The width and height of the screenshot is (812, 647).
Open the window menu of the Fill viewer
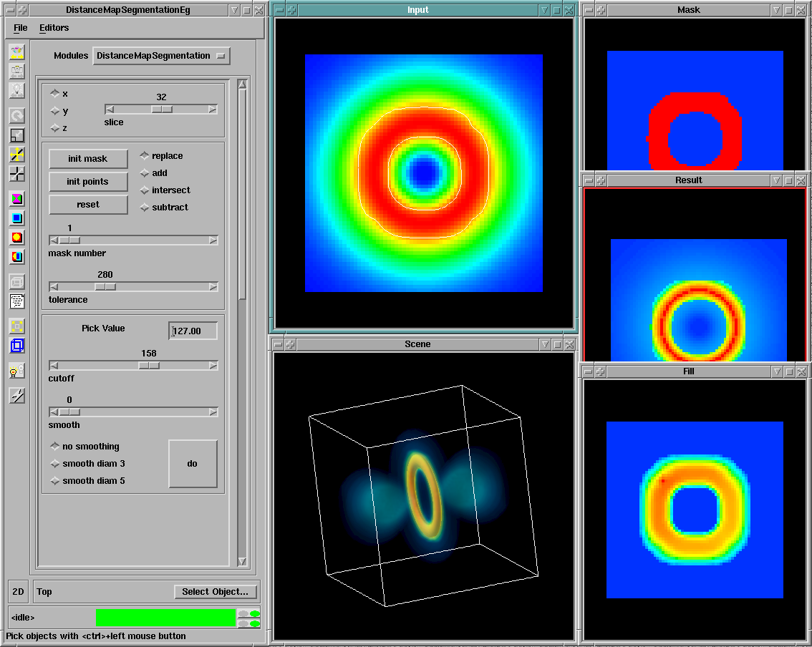(x=589, y=371)
